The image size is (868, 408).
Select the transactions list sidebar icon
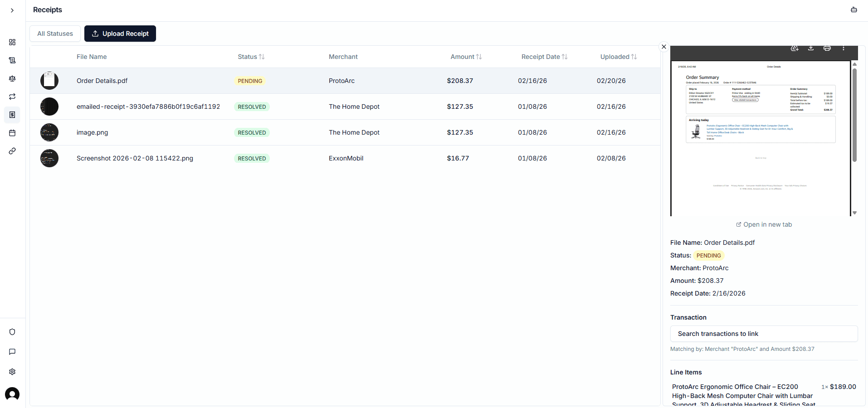tap(12, 60)
